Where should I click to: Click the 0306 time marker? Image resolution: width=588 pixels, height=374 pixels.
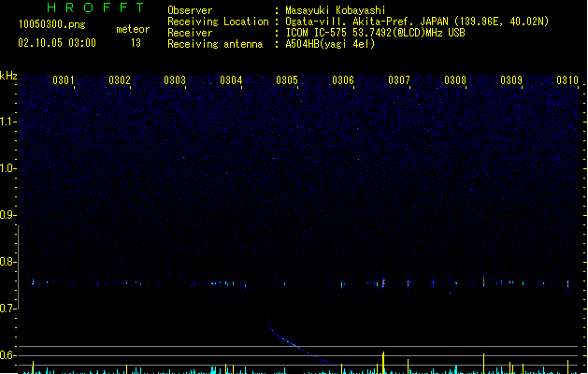pos(343,80)
